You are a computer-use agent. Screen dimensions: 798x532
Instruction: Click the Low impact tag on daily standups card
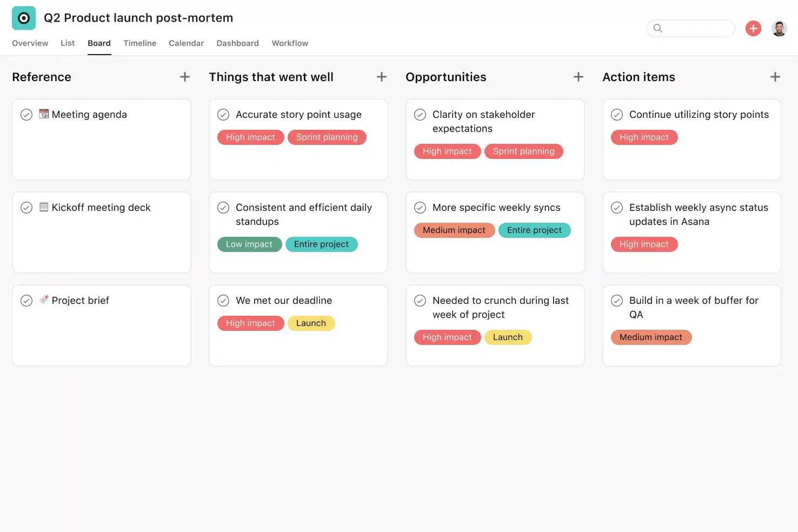click(249, 244)
